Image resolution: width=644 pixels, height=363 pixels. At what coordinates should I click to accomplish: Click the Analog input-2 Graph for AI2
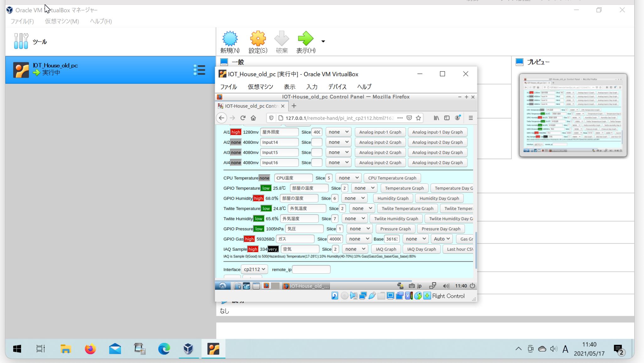pos(380,142)
